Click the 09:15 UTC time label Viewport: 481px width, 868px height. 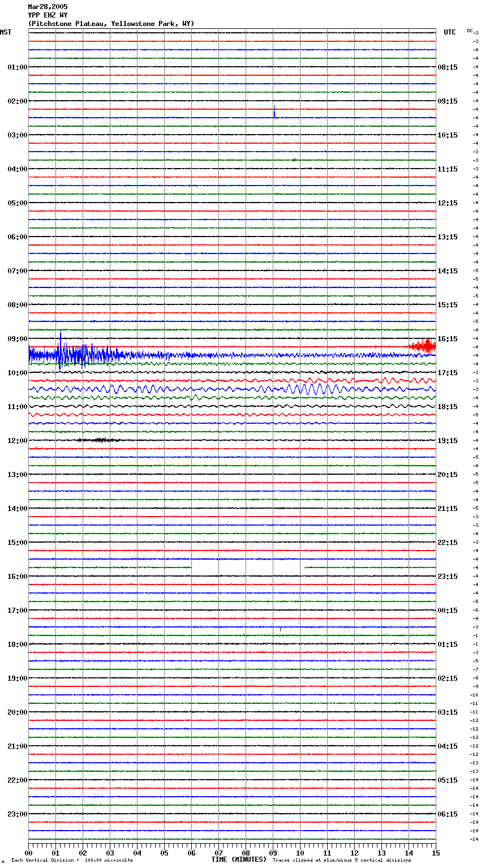point(448,101)
